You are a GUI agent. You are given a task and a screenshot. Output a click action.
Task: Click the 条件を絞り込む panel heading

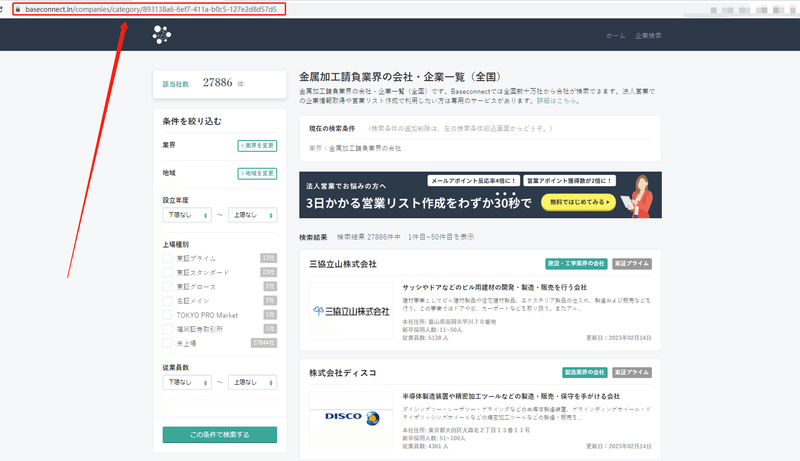[x=192, y=121]
